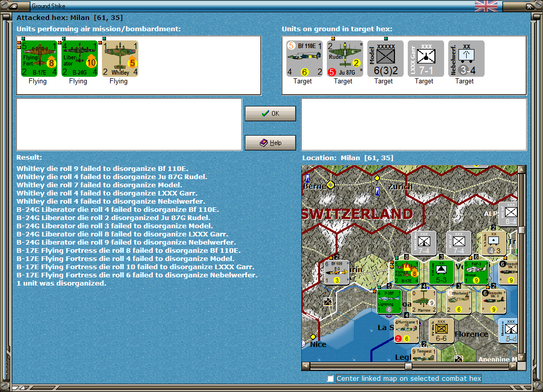Click 'Whitley die roll 9 failed' result line

pyautogui.click(x=102, y=168)
